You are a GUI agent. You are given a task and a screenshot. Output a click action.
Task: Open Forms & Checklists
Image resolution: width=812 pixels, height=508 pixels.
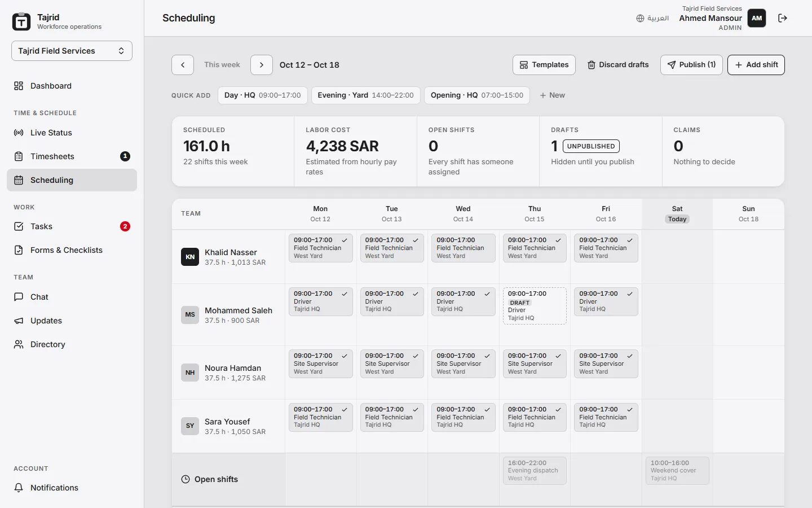point(72,250)
